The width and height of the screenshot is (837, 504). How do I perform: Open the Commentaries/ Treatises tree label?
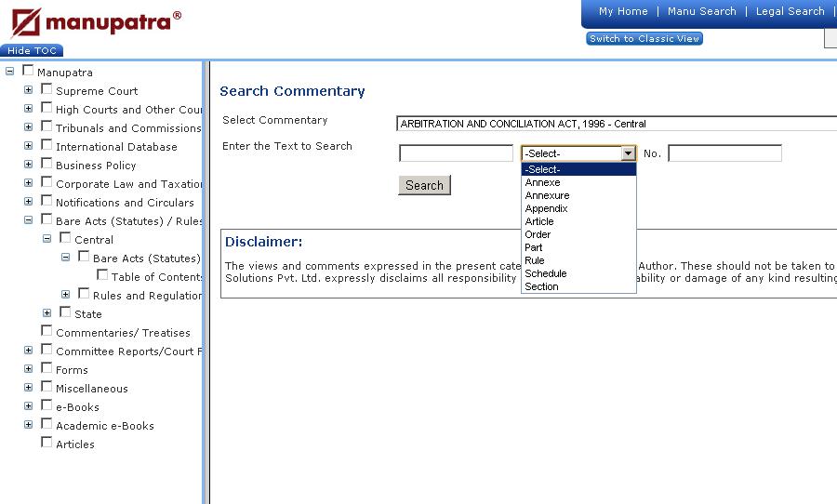click(x=123, y=333)
